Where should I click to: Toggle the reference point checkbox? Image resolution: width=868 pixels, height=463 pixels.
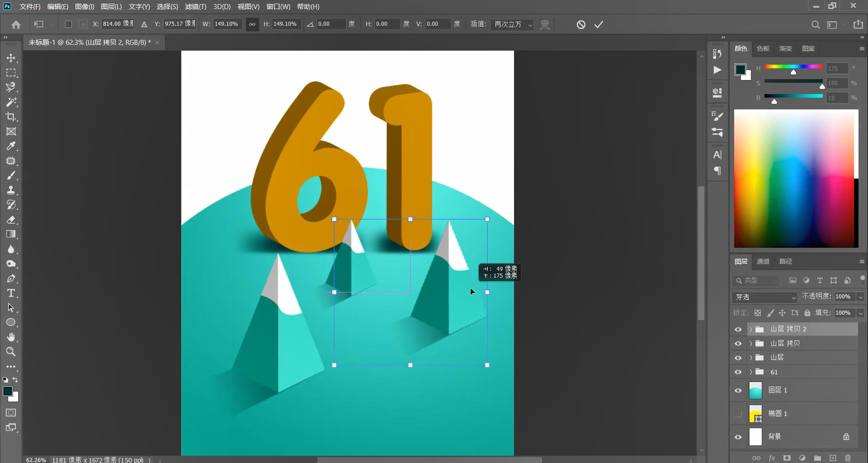[68, 24]
